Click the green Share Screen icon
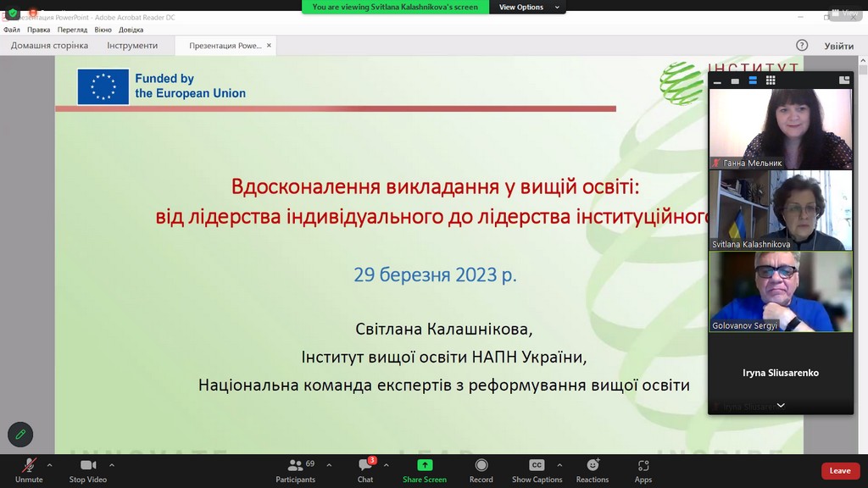868x488 pixels. [x=425, y=465]
